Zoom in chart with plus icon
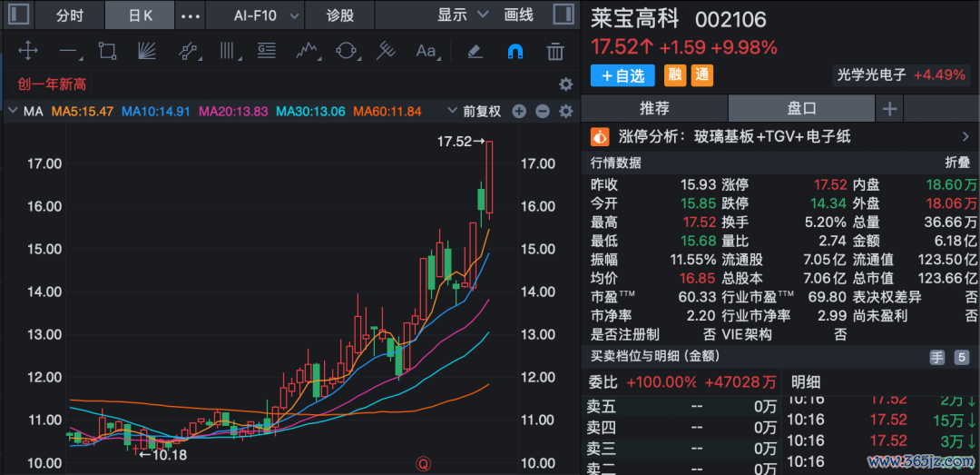 point(519,112)
